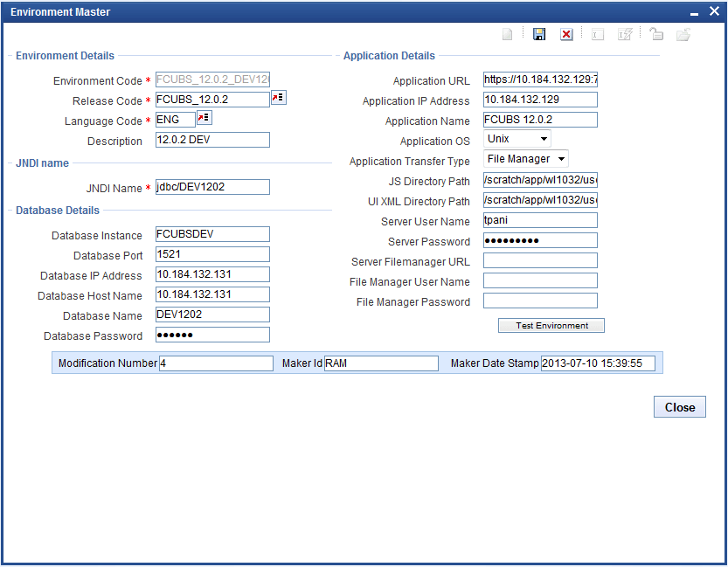Click the Maker Date Stamp field

tap(598, 363)
